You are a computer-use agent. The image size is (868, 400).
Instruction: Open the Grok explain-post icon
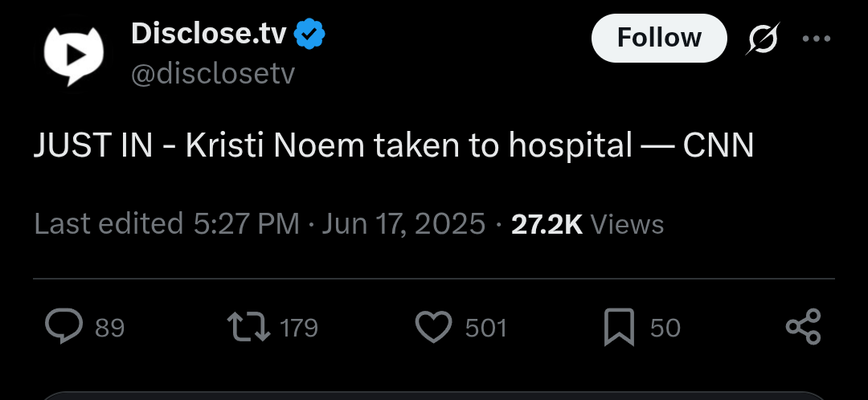pyautogui.click(x=762, y=39)
